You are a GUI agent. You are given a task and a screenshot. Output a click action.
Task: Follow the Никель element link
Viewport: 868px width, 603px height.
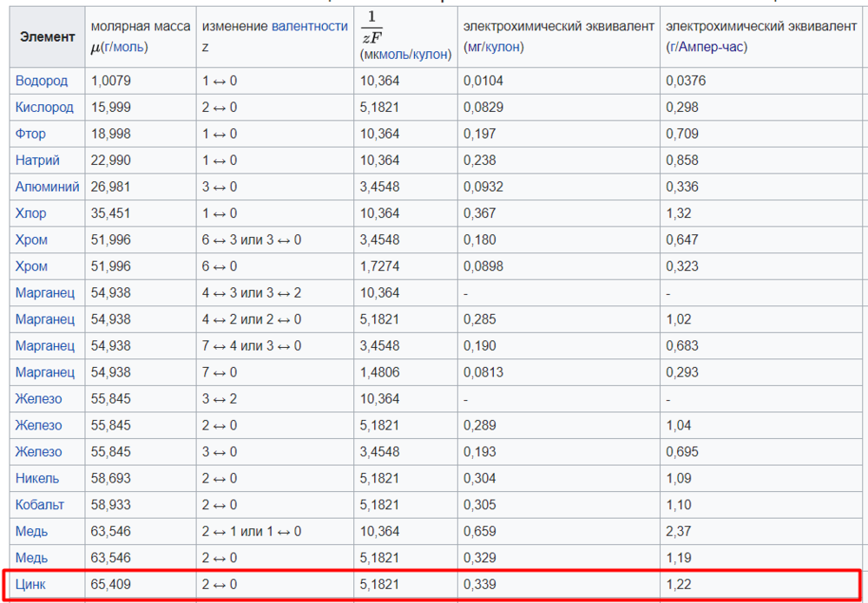(x=37, y=478)
